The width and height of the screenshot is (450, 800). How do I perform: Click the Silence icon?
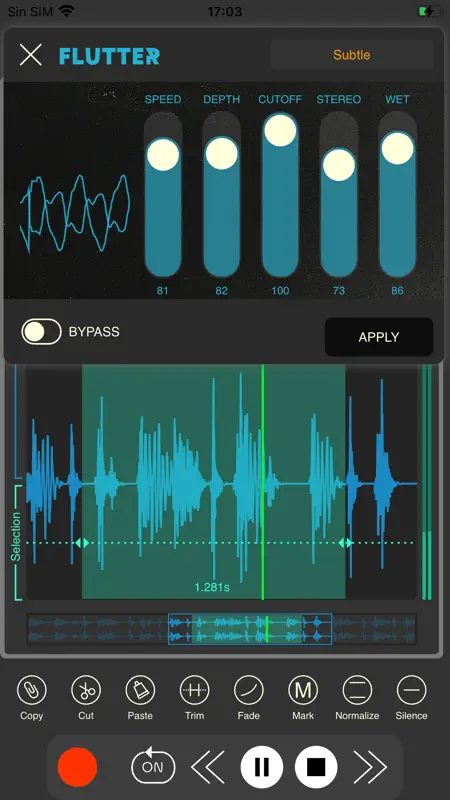point(411,690)
